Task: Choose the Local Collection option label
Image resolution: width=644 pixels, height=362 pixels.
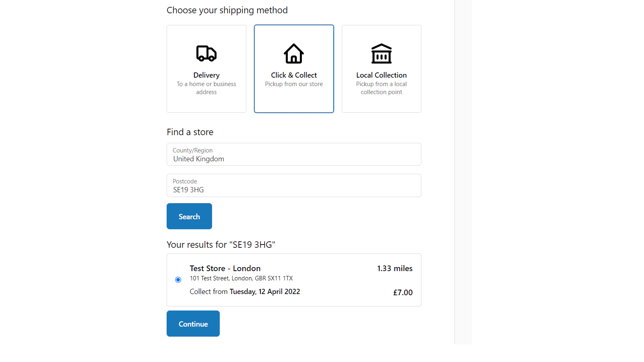Action: (382, 75)
